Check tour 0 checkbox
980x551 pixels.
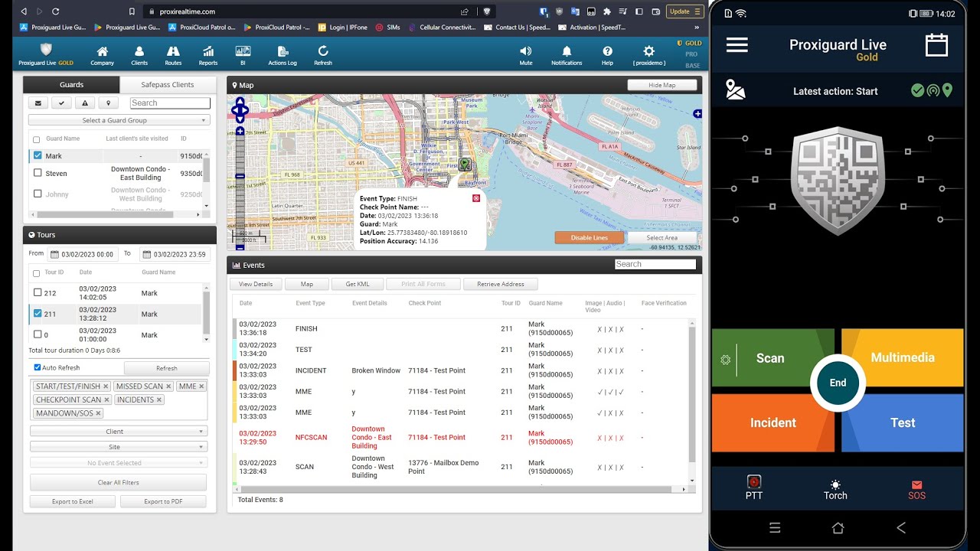point(38,334)
